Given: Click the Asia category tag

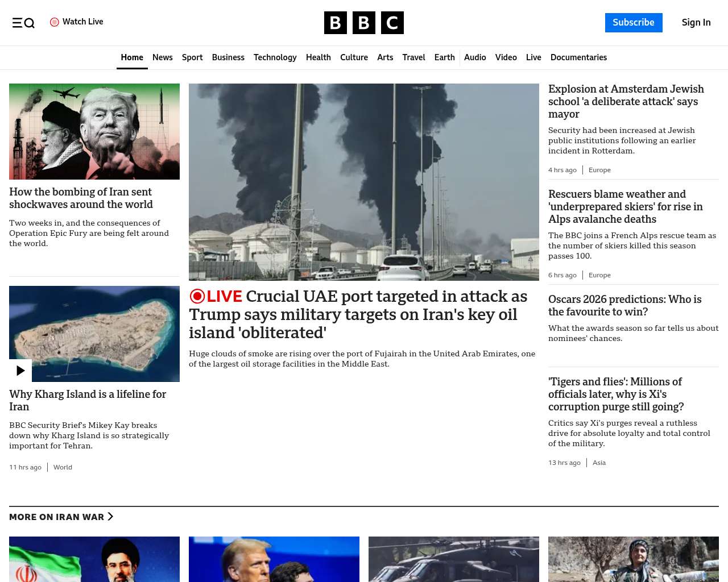Looking at the screenshot, I should click(x=599, y=463).
